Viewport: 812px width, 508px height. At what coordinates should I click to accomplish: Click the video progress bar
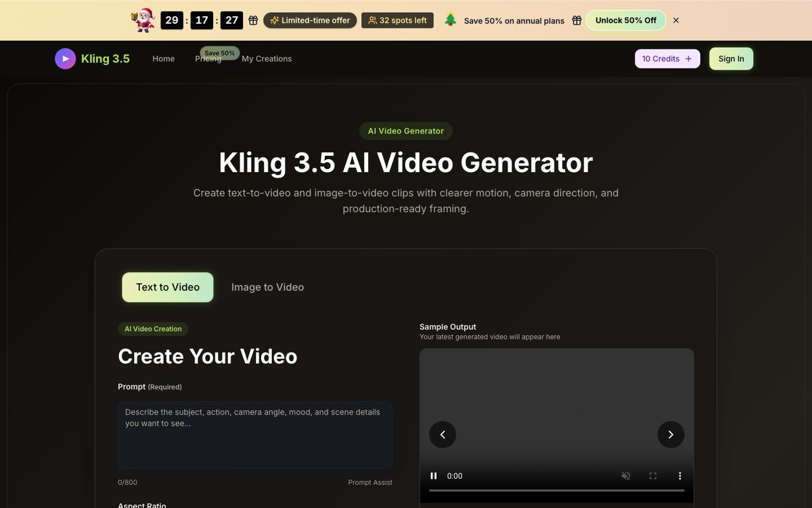click(x=556, y=490)
